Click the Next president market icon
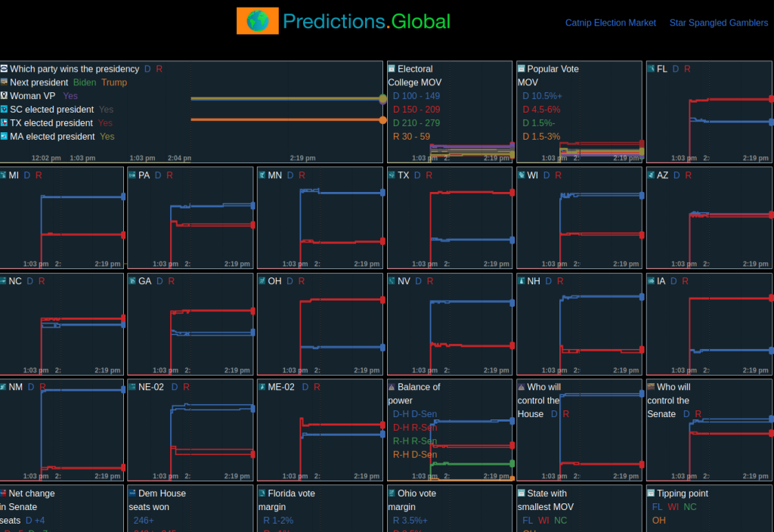This screenshot has width=774, height=532. tap(4, 82)
